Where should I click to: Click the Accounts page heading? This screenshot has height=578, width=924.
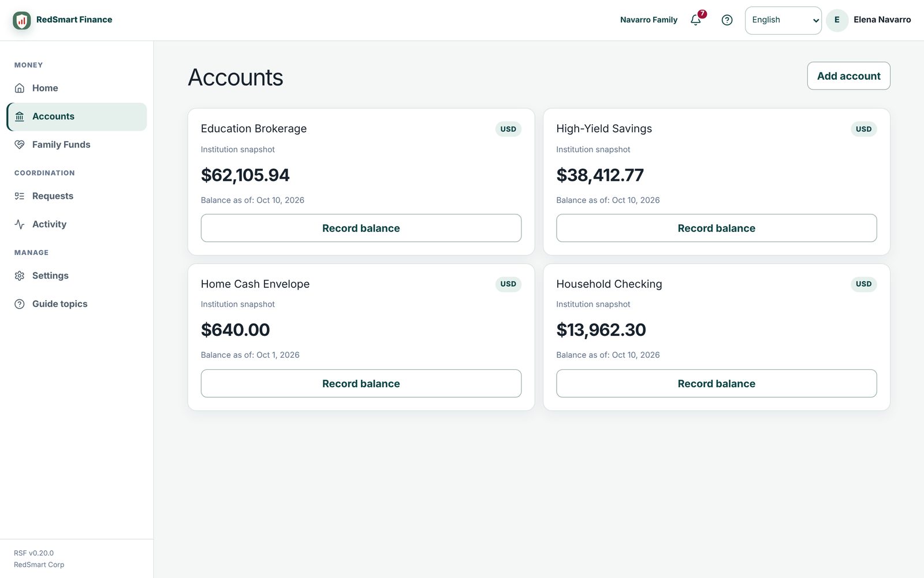(236, 77)
